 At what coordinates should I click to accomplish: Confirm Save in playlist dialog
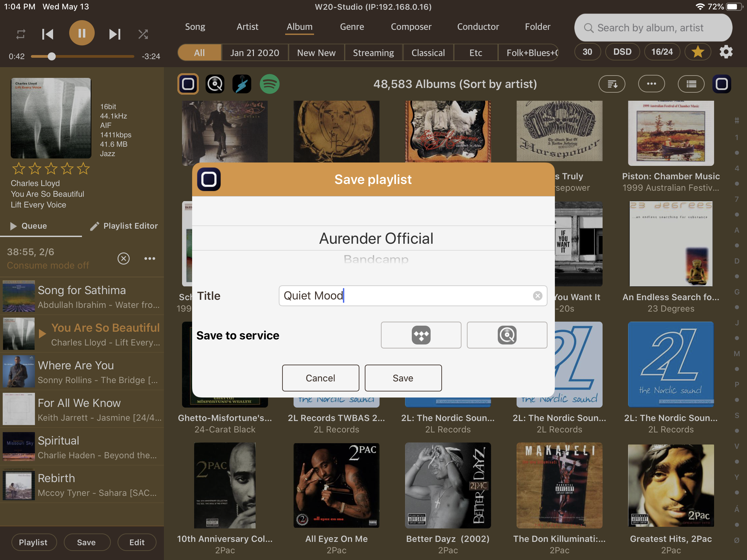(403, 378)
